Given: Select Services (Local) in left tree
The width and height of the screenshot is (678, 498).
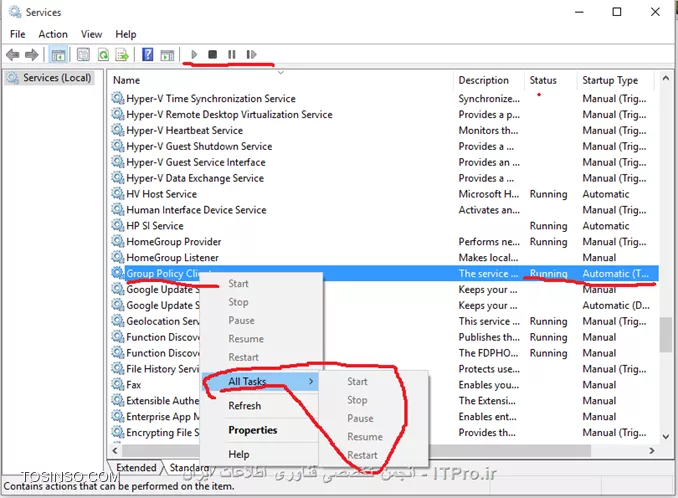Looking at the screenshot, I should 50,78.
